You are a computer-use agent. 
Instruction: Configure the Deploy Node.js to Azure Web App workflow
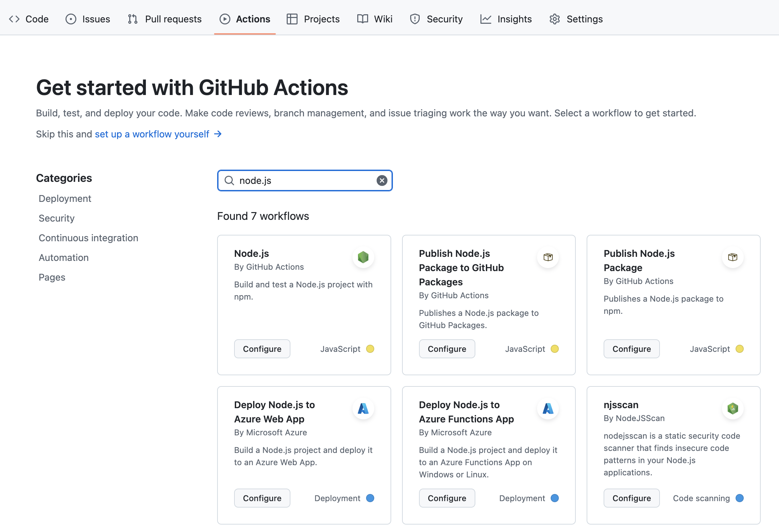coord(262,498)
